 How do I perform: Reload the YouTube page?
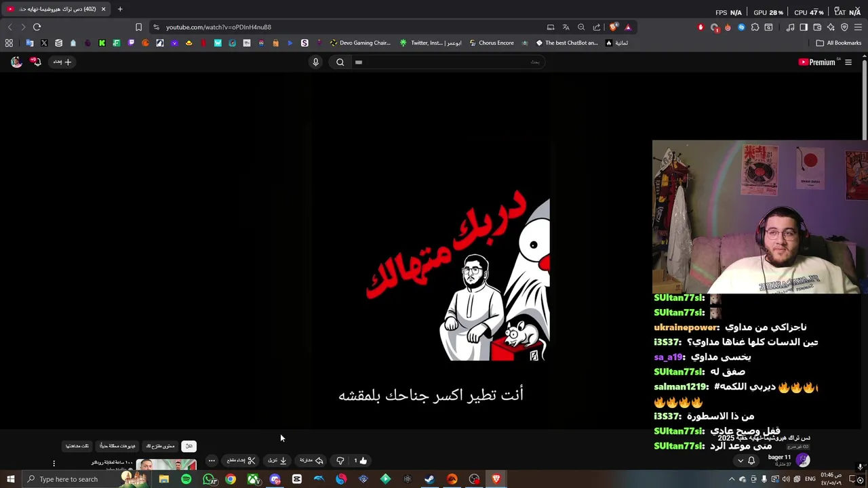37,27
